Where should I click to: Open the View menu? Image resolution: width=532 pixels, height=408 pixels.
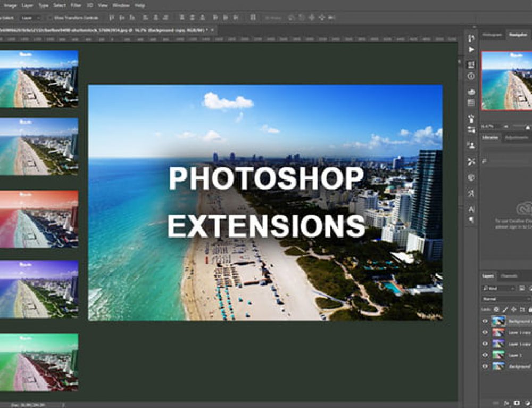(103, 5)
